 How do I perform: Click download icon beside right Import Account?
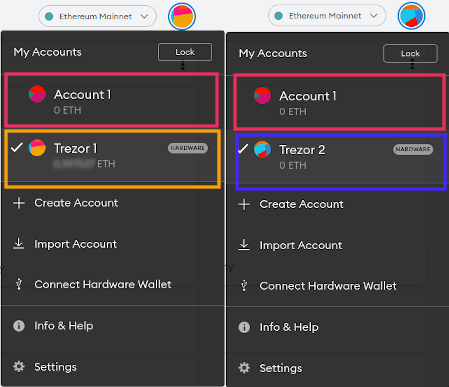pos(244,245)
